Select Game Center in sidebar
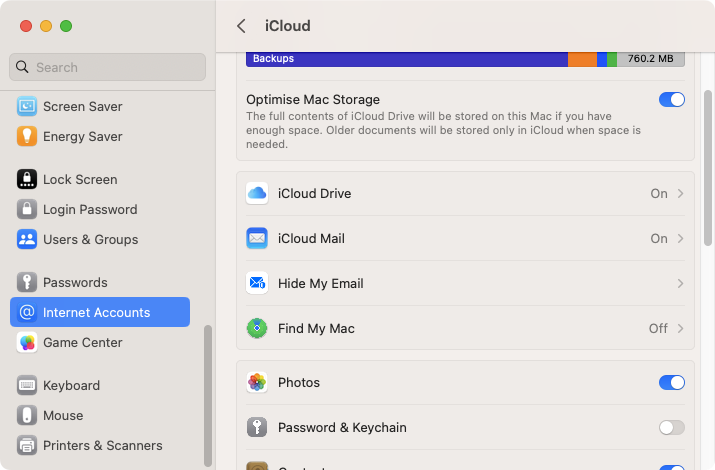The height and width of the screenshot is (470, 715). pyautogui.click(x=100, y=342)
